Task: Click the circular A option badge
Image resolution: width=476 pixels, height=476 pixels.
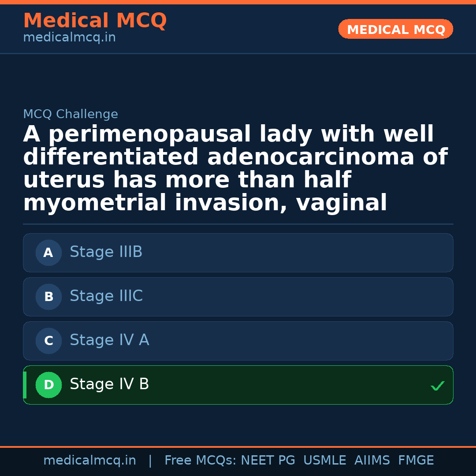Action: pos(48,253)
